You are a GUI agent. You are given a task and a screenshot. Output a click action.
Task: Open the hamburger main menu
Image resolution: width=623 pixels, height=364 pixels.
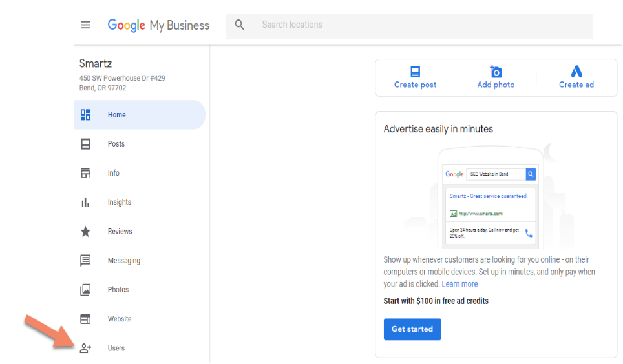click(x=85, y=25)
